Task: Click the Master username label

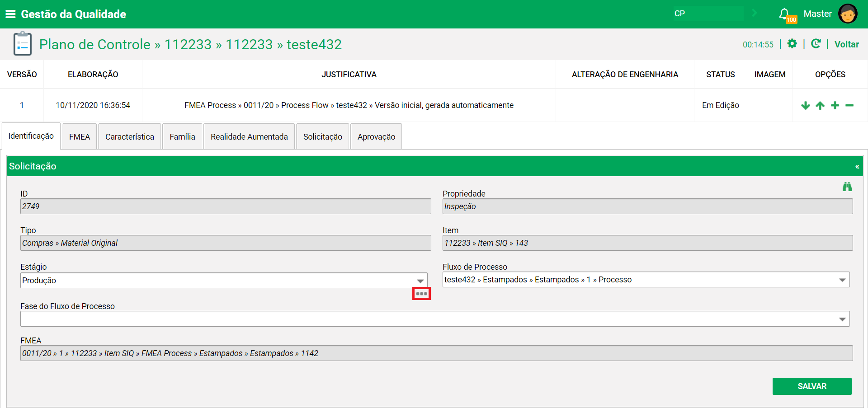Action: (x=817, y=14)
